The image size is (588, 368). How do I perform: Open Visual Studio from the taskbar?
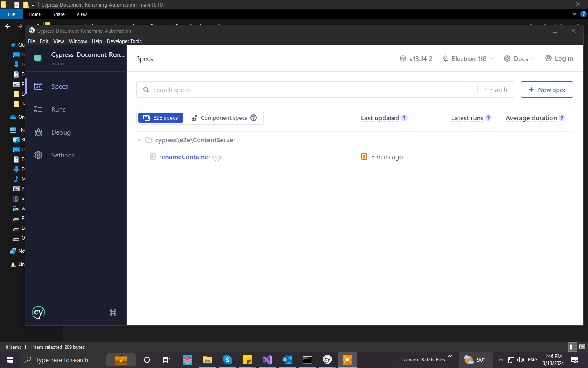267,360
